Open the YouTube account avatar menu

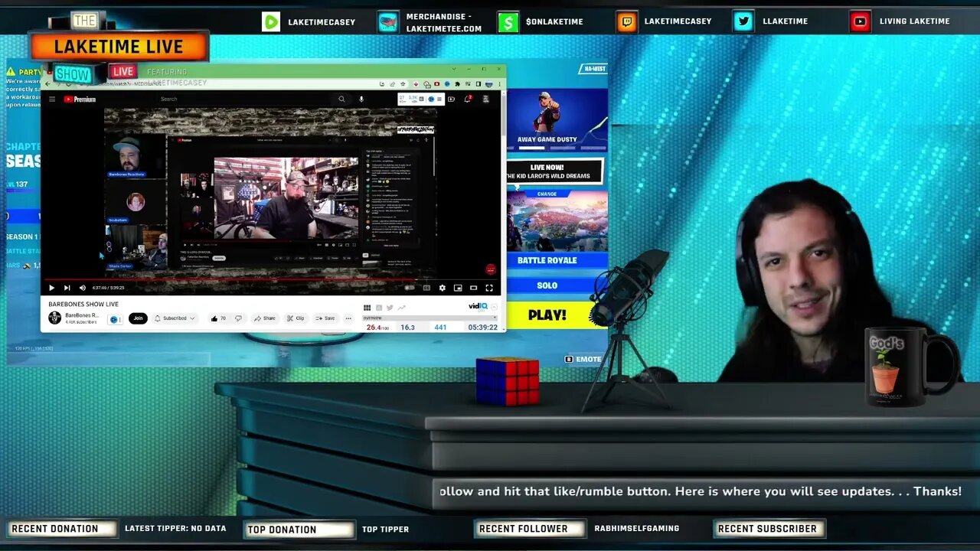pyautogui.click(x=486, y=99)
